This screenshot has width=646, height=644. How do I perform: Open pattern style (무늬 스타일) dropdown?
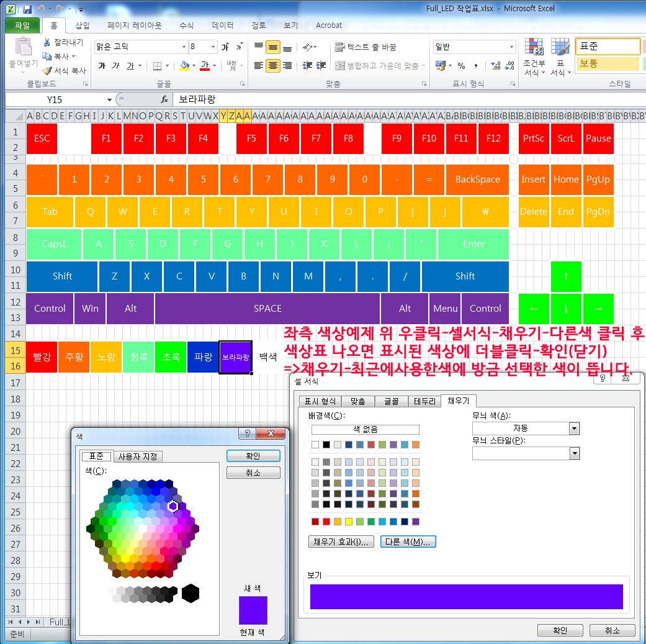click(574, 453)
